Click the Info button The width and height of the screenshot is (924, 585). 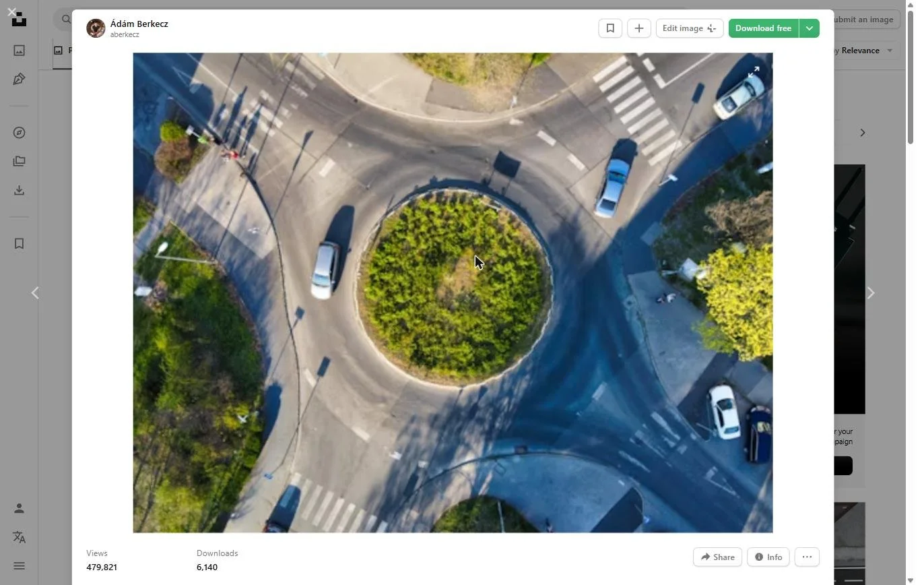point(768,557)
